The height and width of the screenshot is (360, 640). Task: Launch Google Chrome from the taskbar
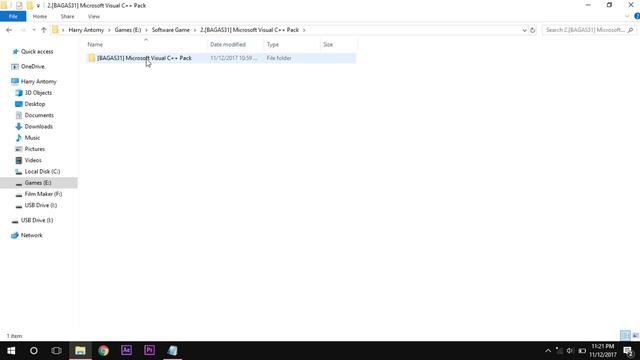point(103,351)
